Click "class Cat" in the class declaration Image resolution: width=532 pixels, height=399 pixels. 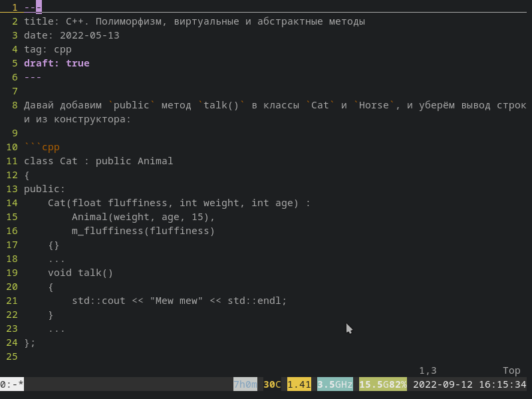[x=51, y=161]
